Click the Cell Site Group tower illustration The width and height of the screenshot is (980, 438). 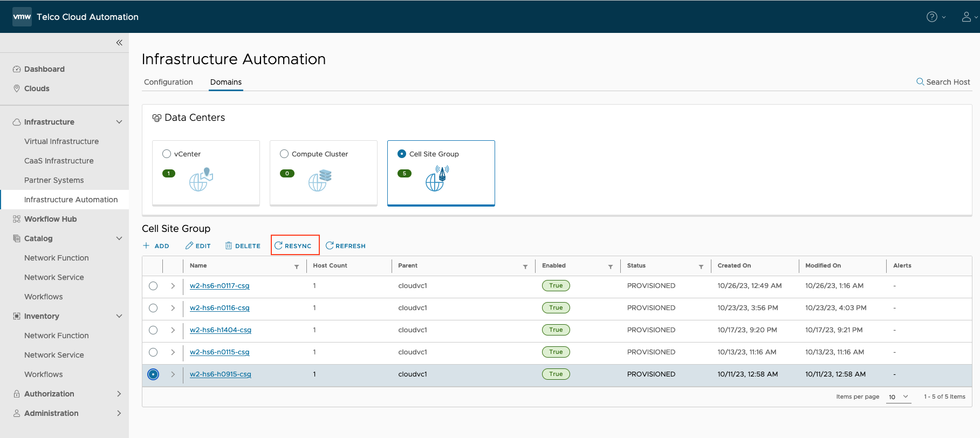tap(437, 179)
